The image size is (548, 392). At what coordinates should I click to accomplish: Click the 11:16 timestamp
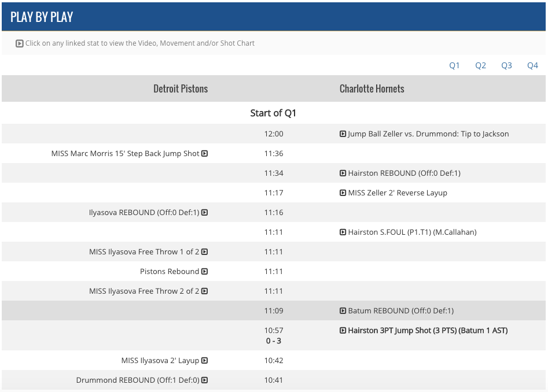[274, 212]
